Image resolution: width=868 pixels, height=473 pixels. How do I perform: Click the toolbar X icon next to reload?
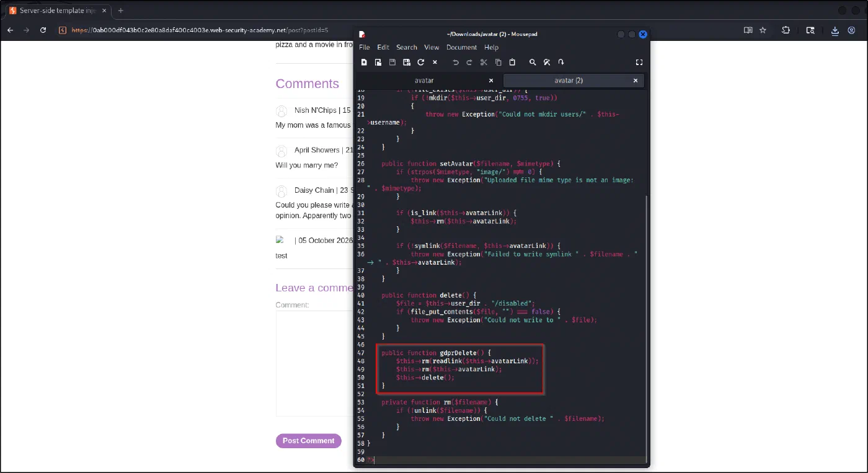[x=435, y=62]
